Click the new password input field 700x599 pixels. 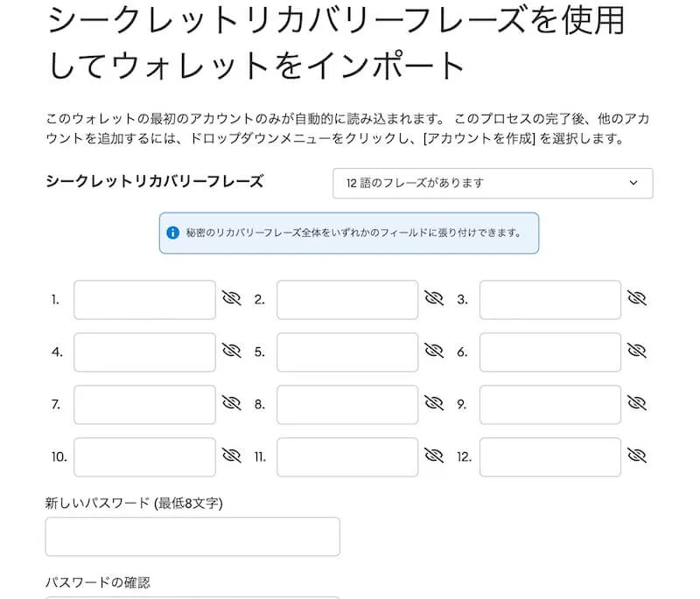[x=192, y=536]
